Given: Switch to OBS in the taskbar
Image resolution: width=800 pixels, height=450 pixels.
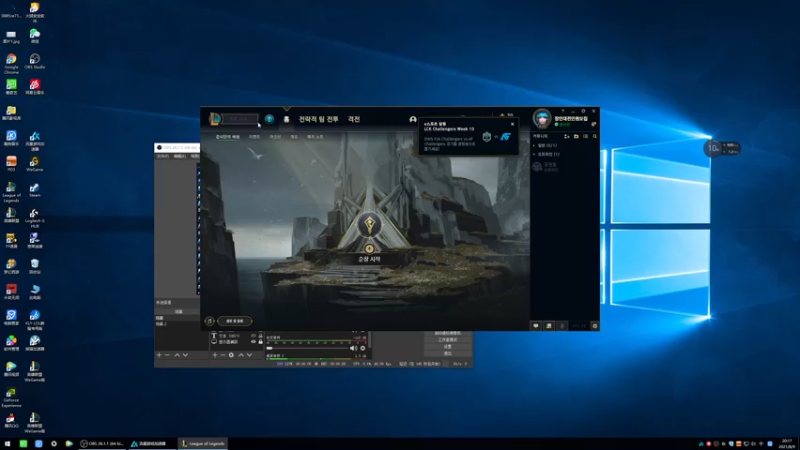Looking at the screenshot, I should 103,444.
